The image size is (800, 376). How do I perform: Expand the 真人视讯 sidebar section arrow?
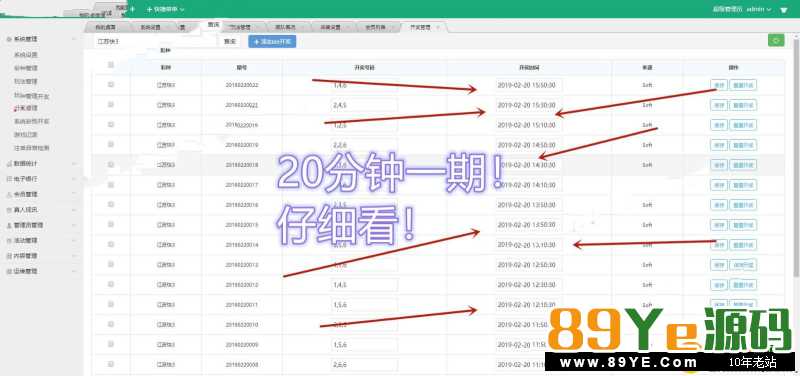[x=74, y=210]
